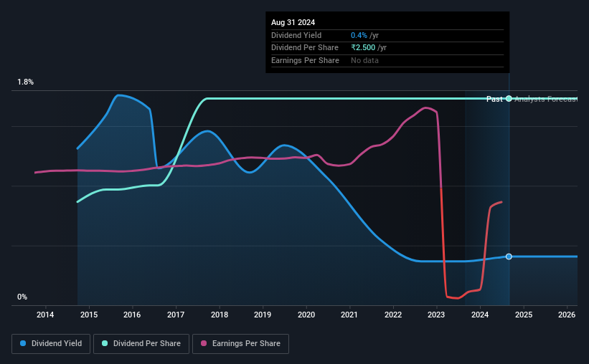This screenshot has height=364, width=589.
Task: Click the Dividend Per Share tooltip row label
Action: [x=305, y=48]
